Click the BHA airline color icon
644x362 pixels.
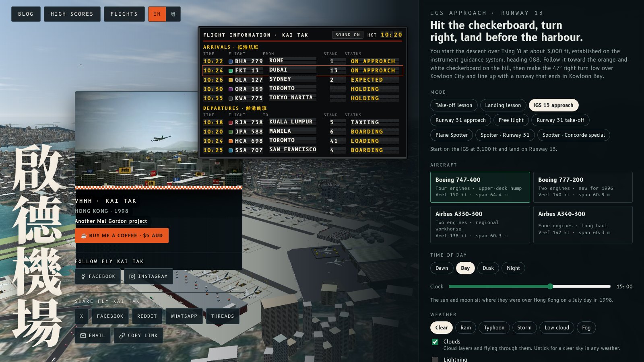pos(231,62)
